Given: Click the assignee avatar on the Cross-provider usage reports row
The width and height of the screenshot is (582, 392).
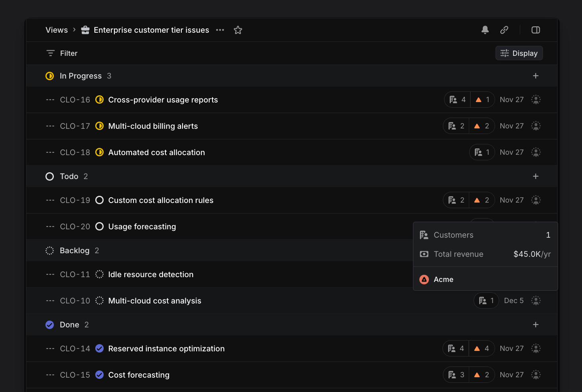Looking at the screenshot, I should (x=536, y=99).
